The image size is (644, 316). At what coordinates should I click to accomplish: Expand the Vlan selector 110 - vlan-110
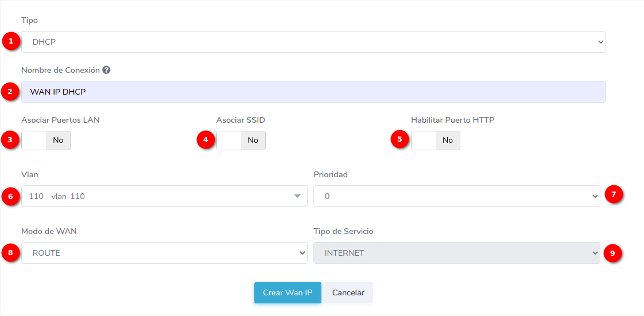click(164, 196)
